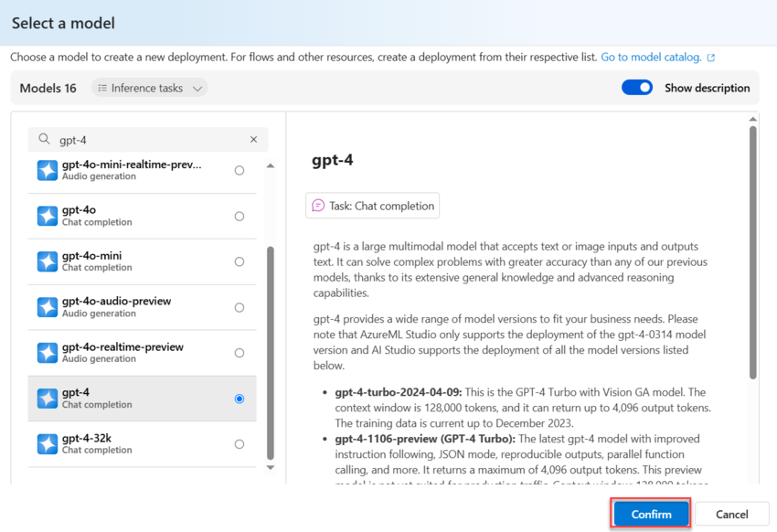Confirm the model selection

pyautogui.click(x=651, y=514)
